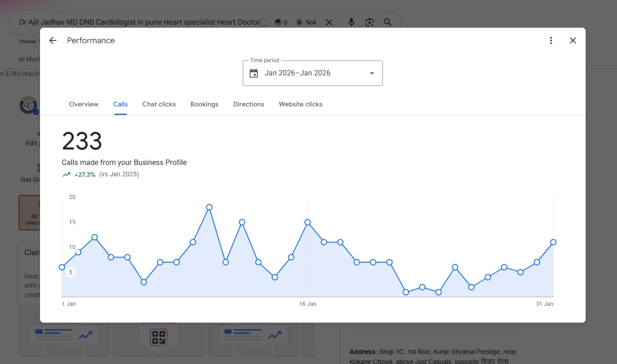Viewport: 617px width, 364px height.
Task: Expand the Time period dropdown arrow
Action: click(372, 73)
